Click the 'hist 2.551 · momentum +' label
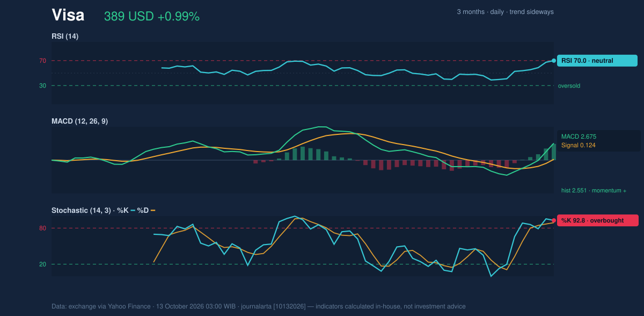This screenshot has height=316, width=644. pyautogui.click(x=594, y=190)
